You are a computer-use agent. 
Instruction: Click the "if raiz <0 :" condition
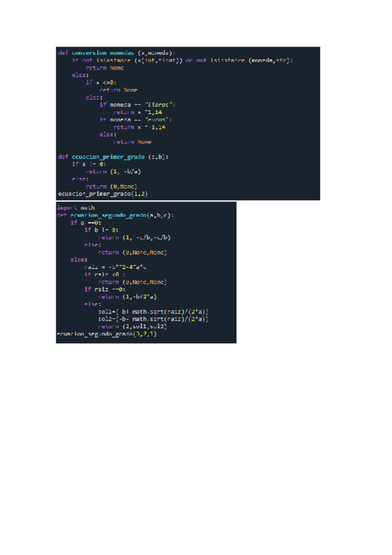click(104, 274)
